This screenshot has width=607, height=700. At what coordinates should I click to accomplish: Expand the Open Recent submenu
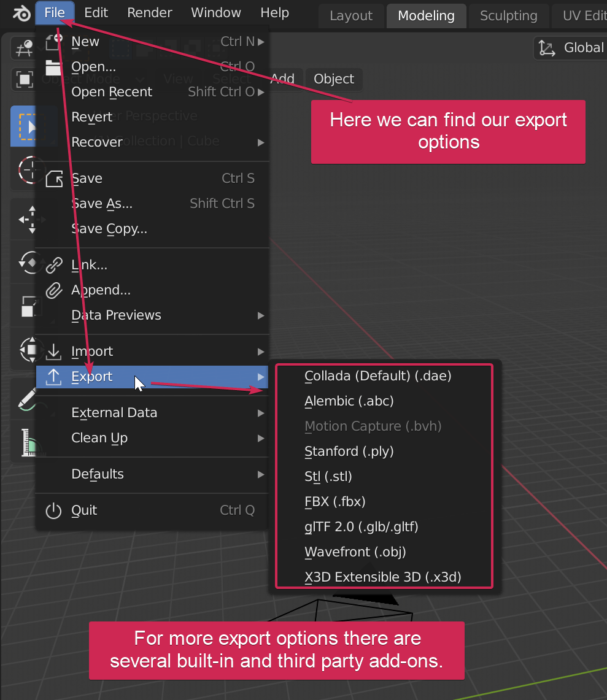pos(112,91)
